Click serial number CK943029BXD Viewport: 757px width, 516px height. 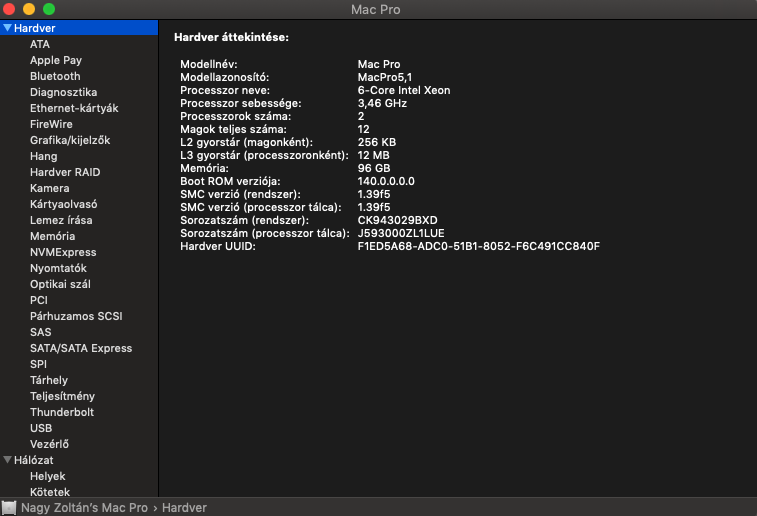(397, 221)
